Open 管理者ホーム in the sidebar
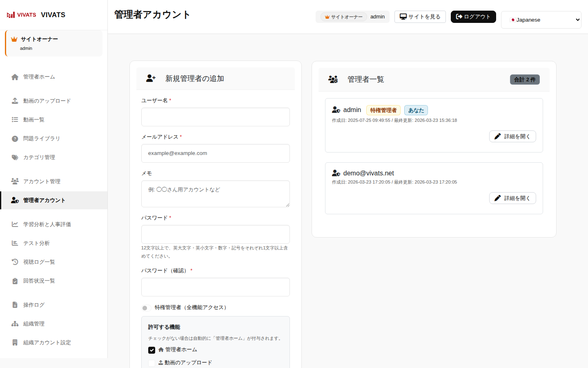 point(54,77)
